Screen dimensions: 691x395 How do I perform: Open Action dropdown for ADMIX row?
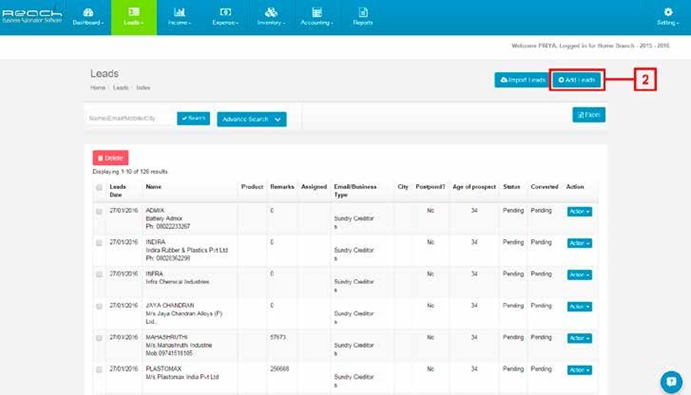tap(579, 212)
